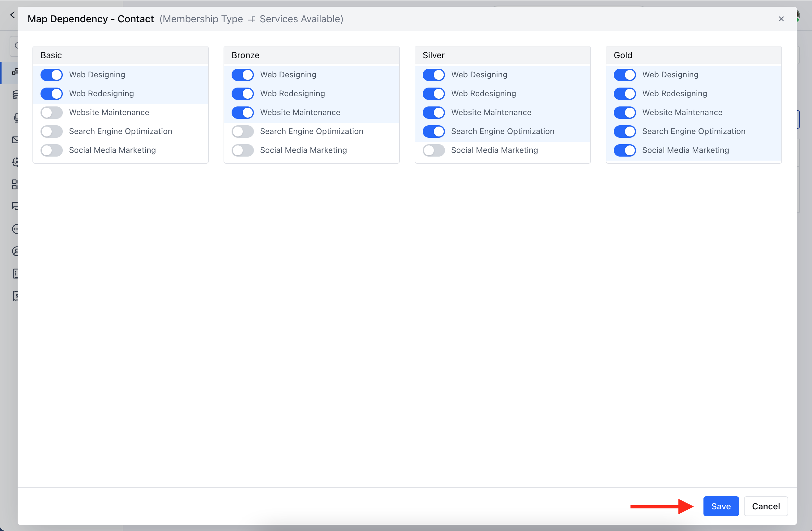The image size is (812, 531).
Task: Click the Gold column header
Action: pos(623,55)
